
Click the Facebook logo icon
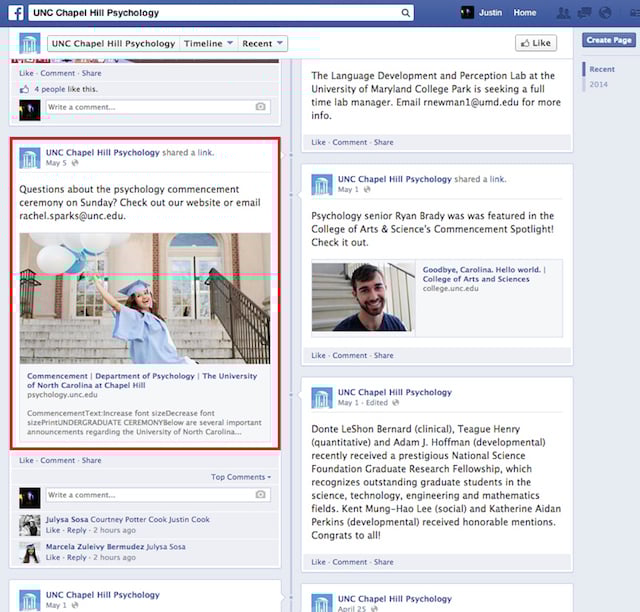tap(16, 13)
